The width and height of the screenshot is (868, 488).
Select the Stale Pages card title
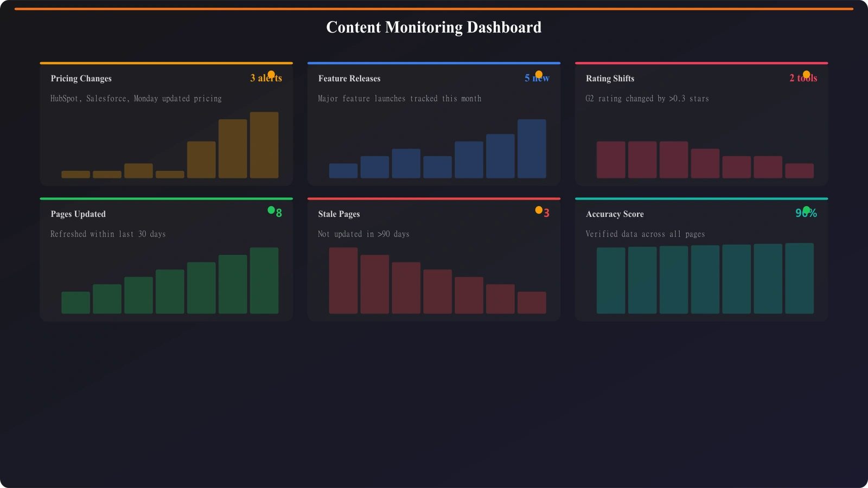coord(339,214)
